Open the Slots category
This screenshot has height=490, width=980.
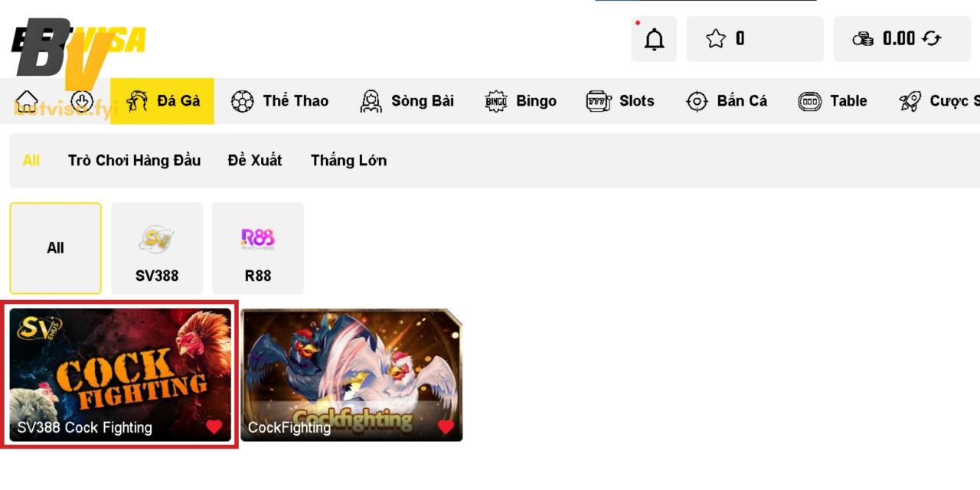620,101
